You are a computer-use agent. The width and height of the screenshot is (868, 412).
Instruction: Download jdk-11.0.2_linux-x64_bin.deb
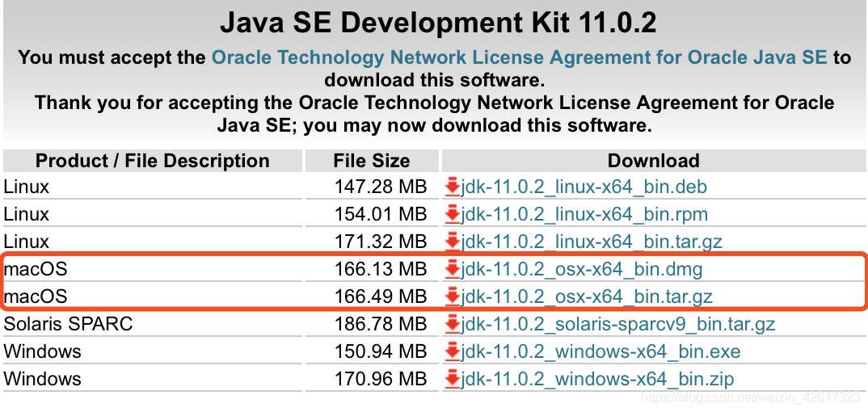[584, 187]
